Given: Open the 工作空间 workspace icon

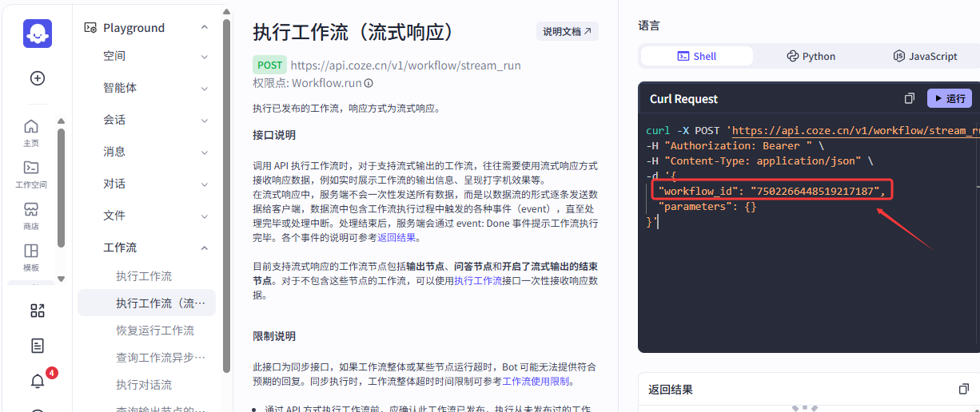Looking at the screenshot, I should [x=31, y=173].
